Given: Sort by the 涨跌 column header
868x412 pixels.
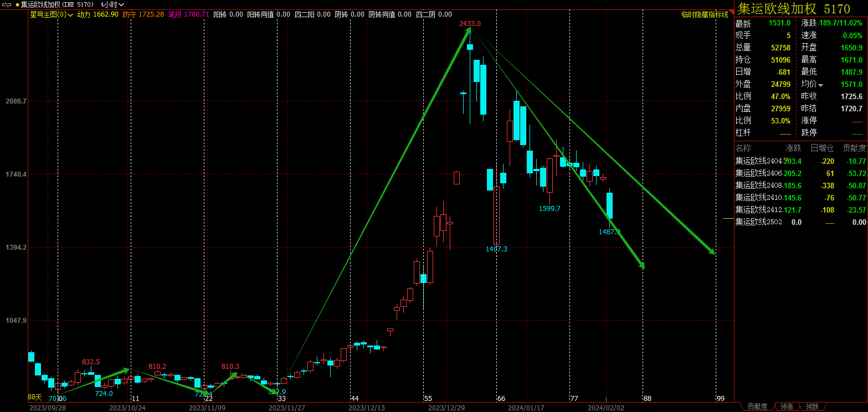Looking at the screenshot, I should [x=793, y=148].
